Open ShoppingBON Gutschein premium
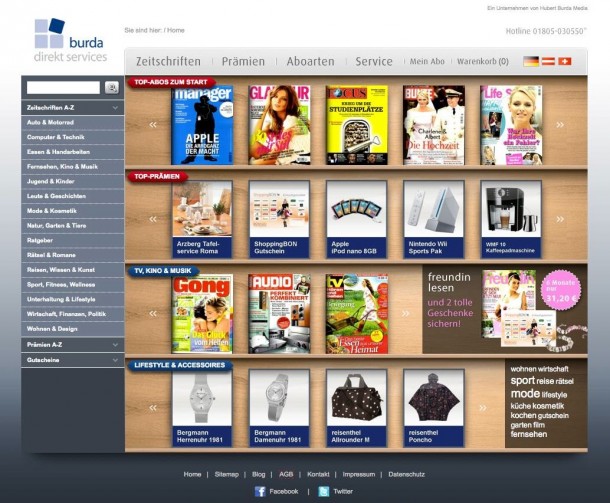The image size is (610, 503). (279, 219)
